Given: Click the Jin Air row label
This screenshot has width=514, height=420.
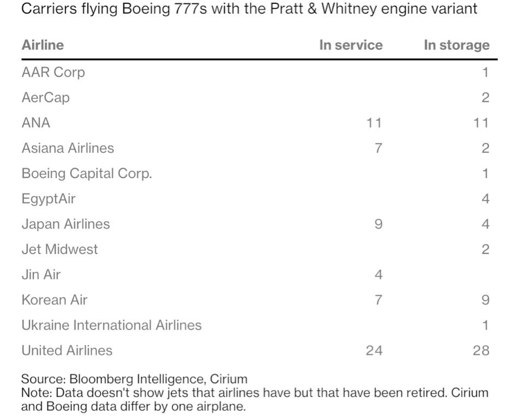Looking at the screenshot, I should tap(41, 275).
